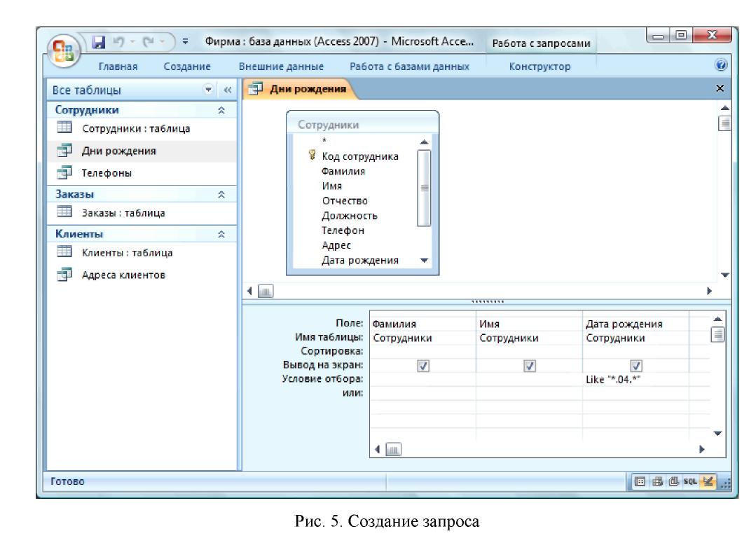Screen dimensions: 756x543
Task: Open the Главная ribbon tab
Action: (x=118, y=67)
